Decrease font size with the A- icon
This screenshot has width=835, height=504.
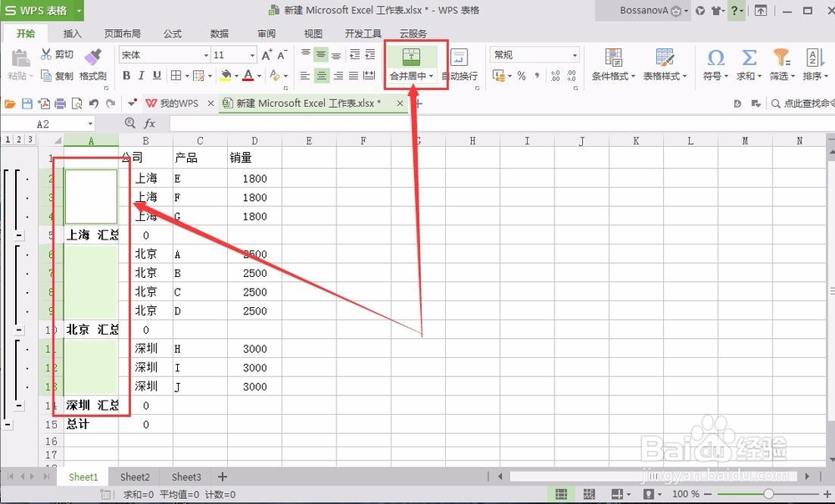(281, 54)
